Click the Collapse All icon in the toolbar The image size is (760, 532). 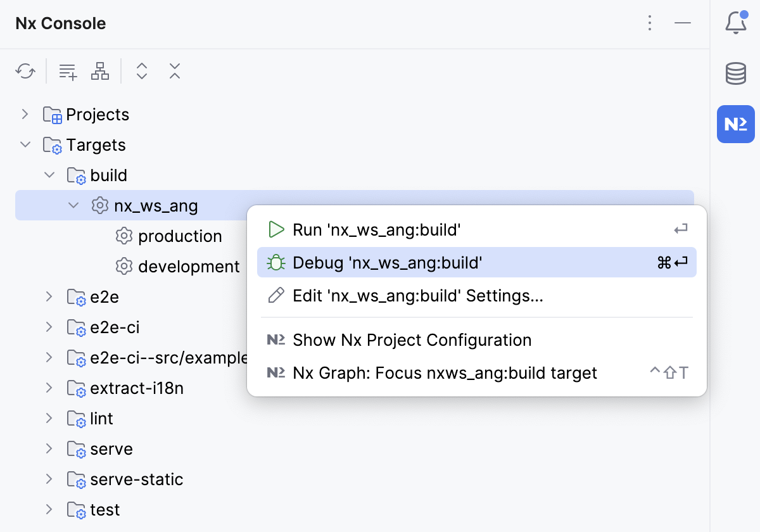coord(175,71)
